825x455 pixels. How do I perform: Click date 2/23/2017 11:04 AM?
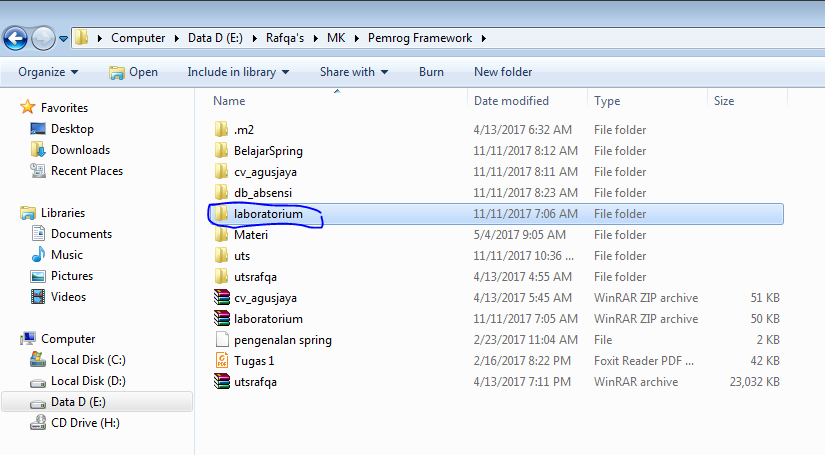(526, 340)
